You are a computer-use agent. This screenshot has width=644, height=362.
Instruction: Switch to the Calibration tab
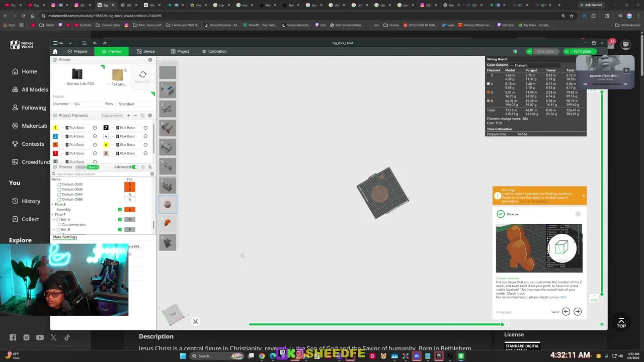(214, 51)
